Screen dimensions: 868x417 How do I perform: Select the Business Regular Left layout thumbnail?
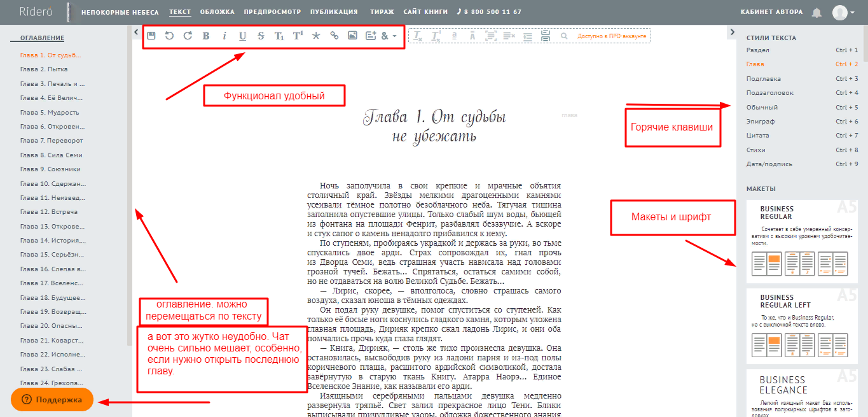pyautogui.click(x=801, y=327)
